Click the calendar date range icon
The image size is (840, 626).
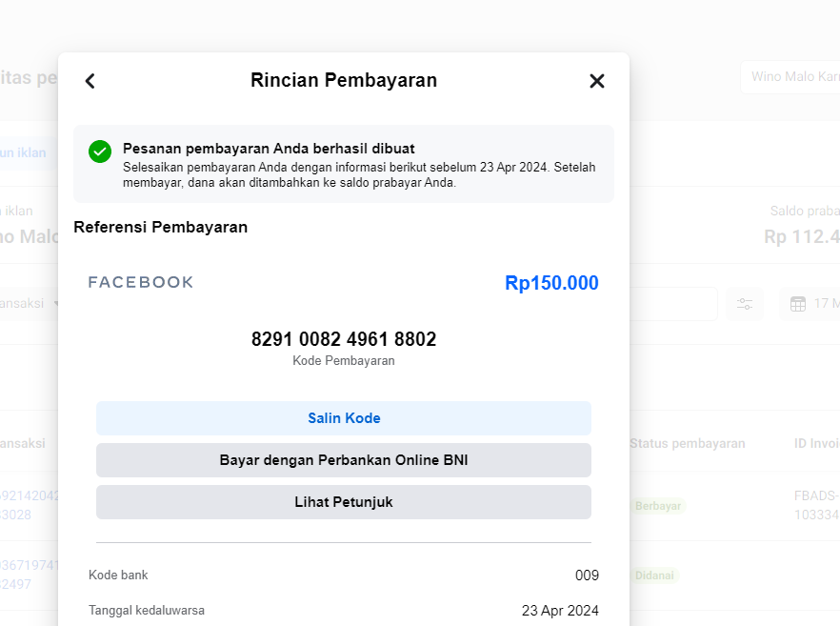coord(798,304)
